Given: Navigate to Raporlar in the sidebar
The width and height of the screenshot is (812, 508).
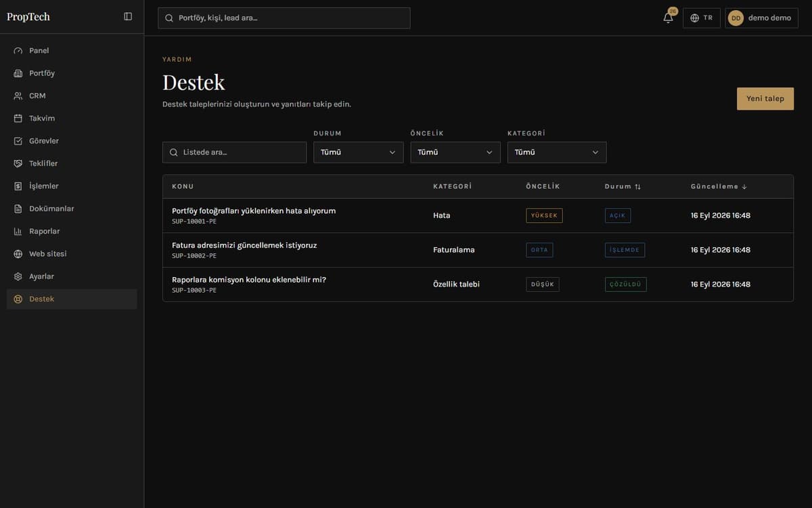Looking at the screenshot, I should (72, 232).
